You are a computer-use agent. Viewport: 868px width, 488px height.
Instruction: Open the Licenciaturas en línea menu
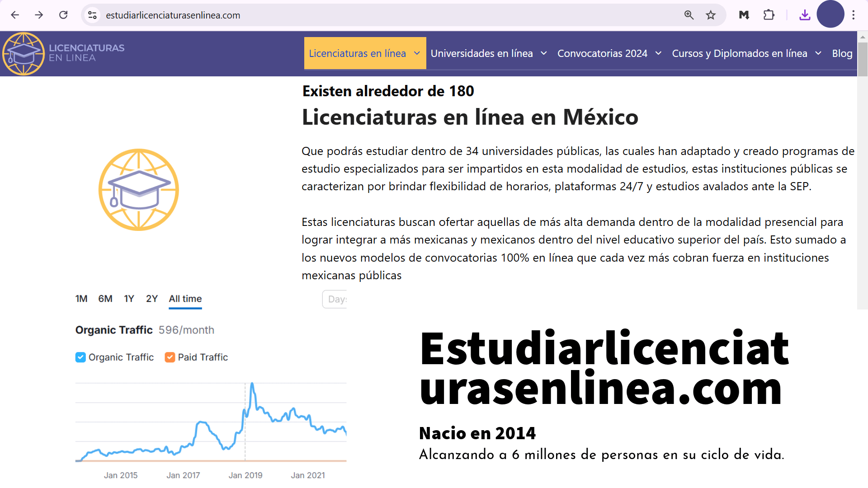coord(365,53)
